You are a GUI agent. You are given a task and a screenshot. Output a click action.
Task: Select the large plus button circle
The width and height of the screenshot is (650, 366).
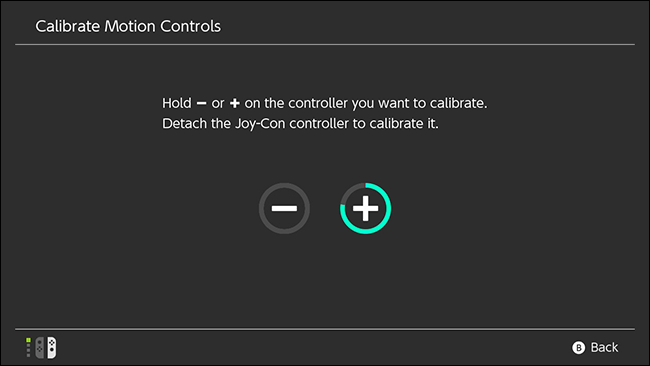pyautogui.click(x=365, y=208)
